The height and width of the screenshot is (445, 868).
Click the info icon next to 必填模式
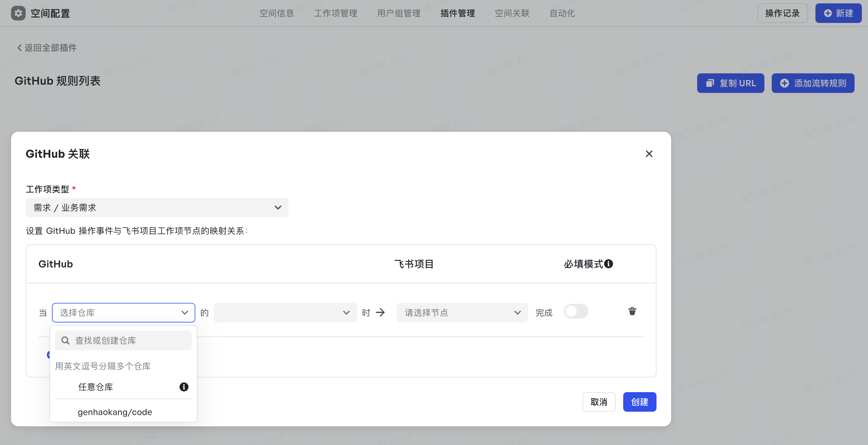pos(609,264)
